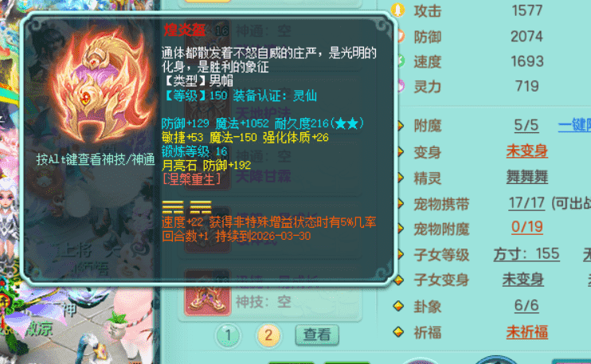Click the 未祈福 blessing link
This screenshot has width=591, height=364.
point(526,332)
